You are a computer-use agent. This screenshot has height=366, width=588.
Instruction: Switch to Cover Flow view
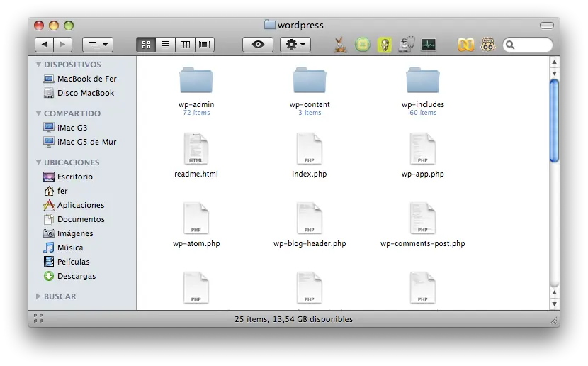pyautogui.click(x=204, y=45)
